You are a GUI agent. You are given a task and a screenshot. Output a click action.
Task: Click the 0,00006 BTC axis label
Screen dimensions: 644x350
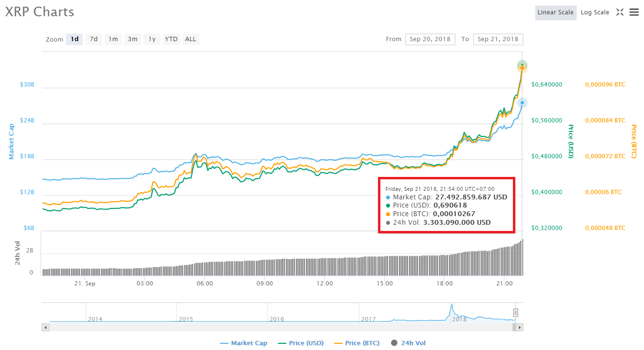(603, 192)
